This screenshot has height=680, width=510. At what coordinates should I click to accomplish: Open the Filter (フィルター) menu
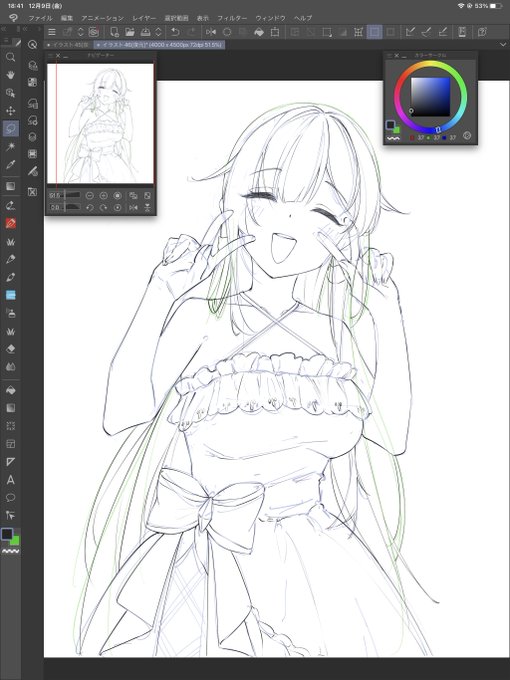pos(232,18)
